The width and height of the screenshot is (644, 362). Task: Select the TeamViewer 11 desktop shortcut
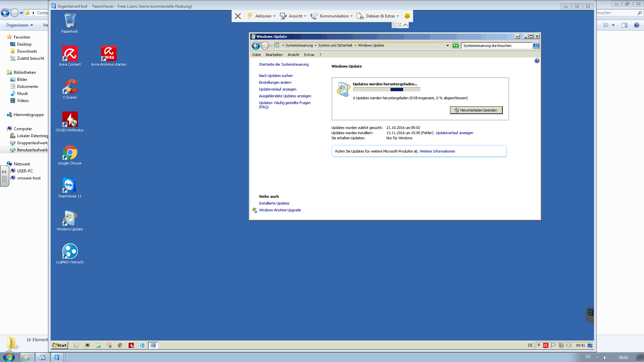69,187
